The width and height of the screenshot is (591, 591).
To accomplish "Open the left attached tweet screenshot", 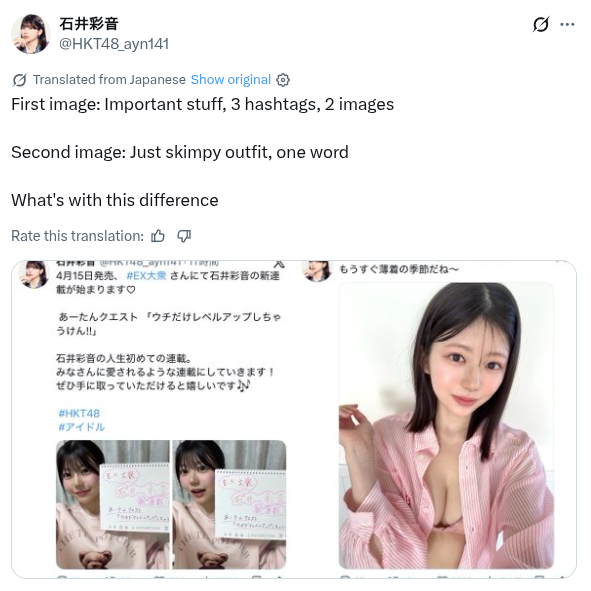I will coord(153,419).
